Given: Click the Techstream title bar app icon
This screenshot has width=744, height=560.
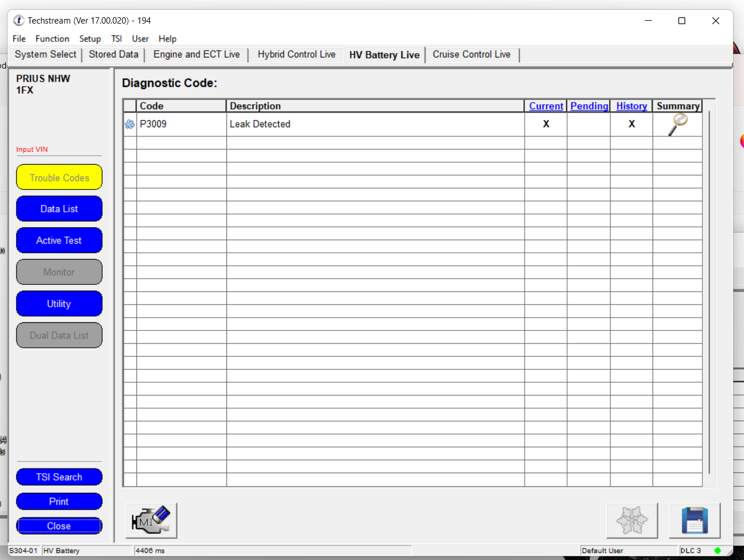Looking at the screenshot, I should pos(19,20).
